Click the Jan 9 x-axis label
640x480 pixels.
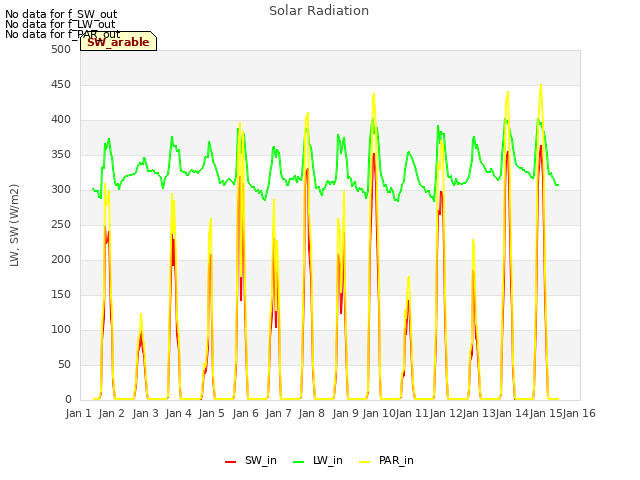[345, 413]
